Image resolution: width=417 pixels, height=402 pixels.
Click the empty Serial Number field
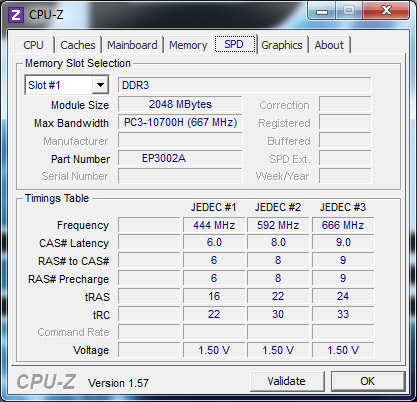[180, 176]
